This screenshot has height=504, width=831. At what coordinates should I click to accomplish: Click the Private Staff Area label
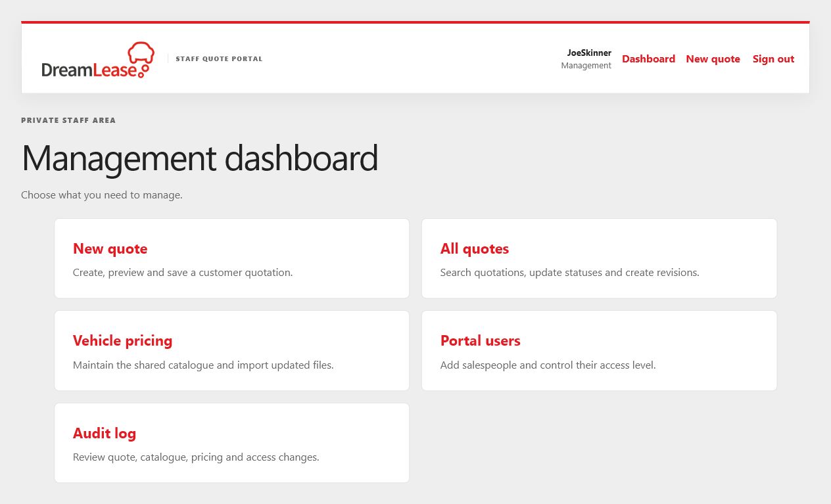pos(68,120)
